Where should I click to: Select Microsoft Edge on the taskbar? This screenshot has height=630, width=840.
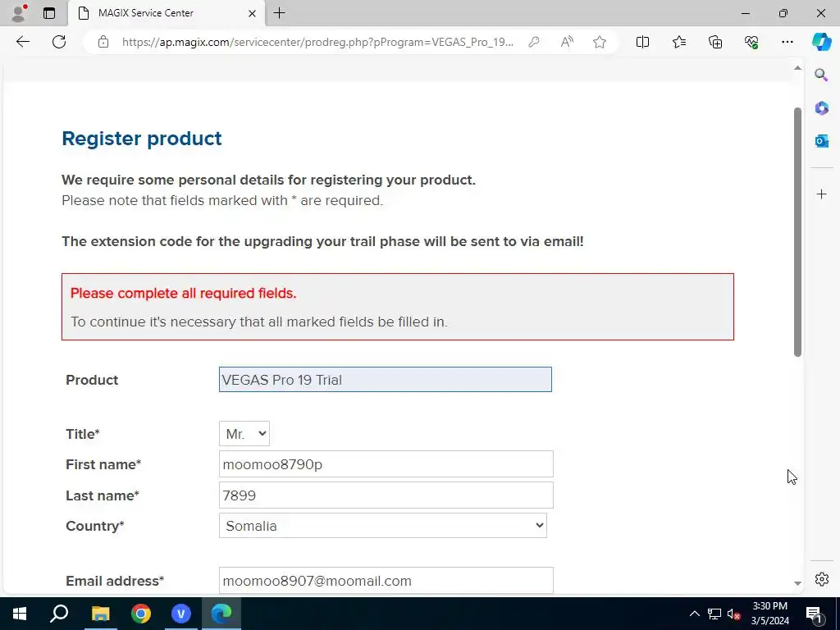click(x=221, y=614)
